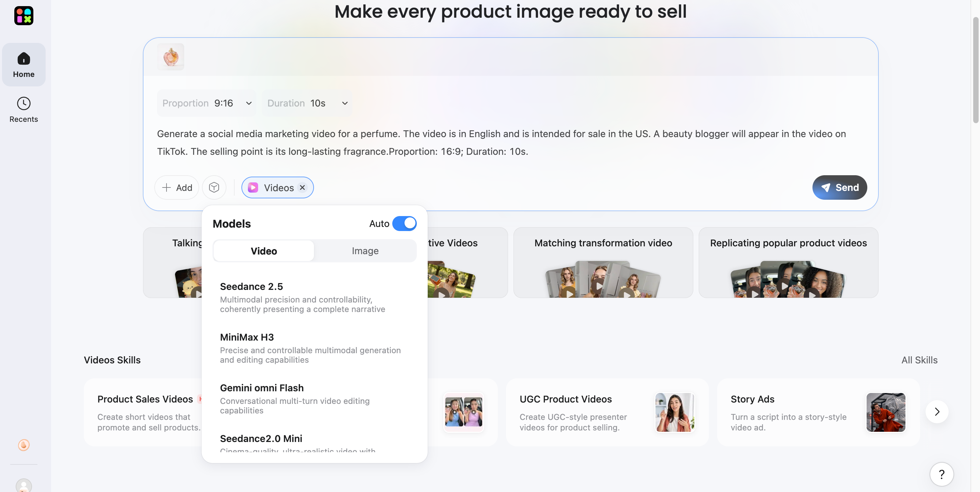The height and width of the screenshot is (492, 980).
Task: Open Matching transformation video card
Action: coord(603,263)
